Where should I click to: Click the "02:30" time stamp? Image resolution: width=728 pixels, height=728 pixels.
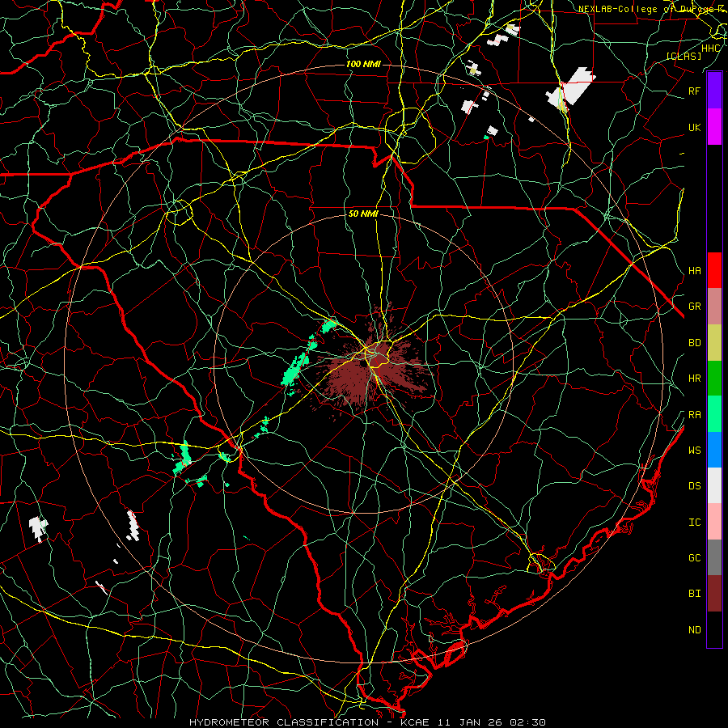(x=528, y=722)
